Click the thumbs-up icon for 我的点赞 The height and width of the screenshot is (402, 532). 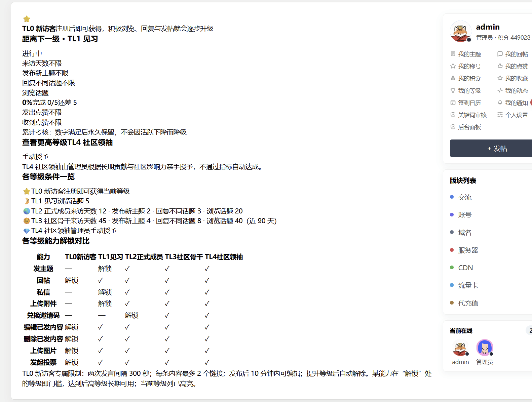[500, 66]
